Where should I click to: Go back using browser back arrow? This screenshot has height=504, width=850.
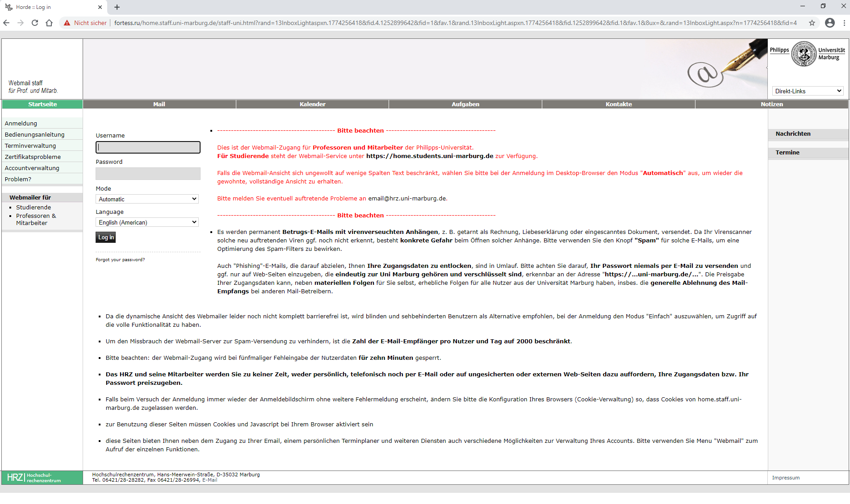click(6, 23)
